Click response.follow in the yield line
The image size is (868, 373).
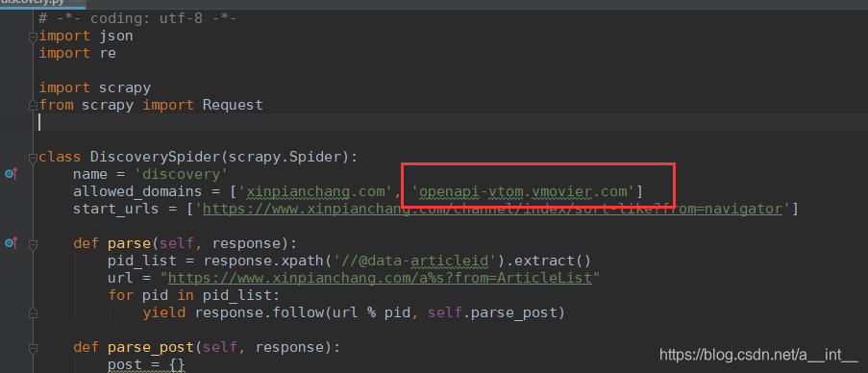pyautogui.click(x=259, y=313)
